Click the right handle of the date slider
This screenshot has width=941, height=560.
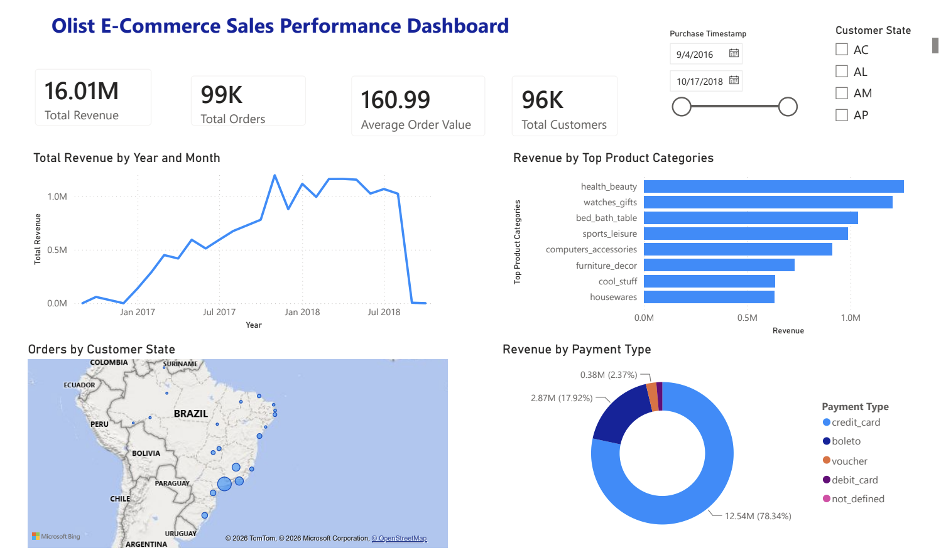[x=788, y=107]
